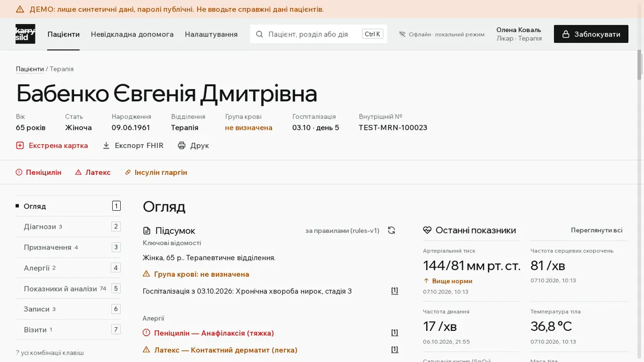The height and width of the screenshot is (362, 644).
Task: Click the Karry Sild logo icon
Action: click(x=25, y=34)
